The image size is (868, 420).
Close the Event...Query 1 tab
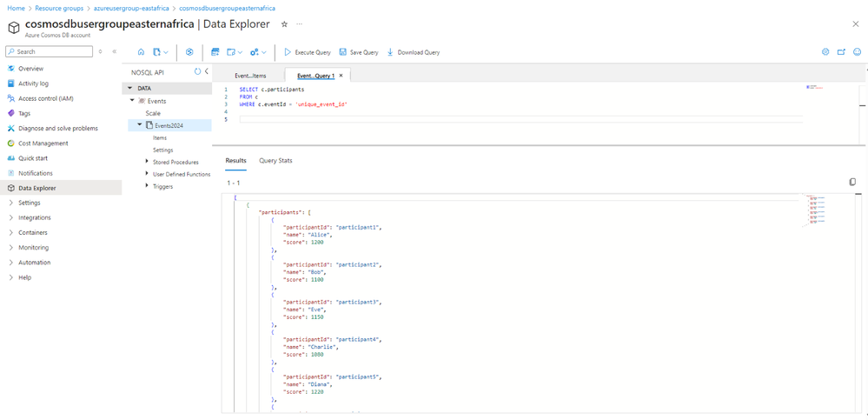[x=341, y=76]
